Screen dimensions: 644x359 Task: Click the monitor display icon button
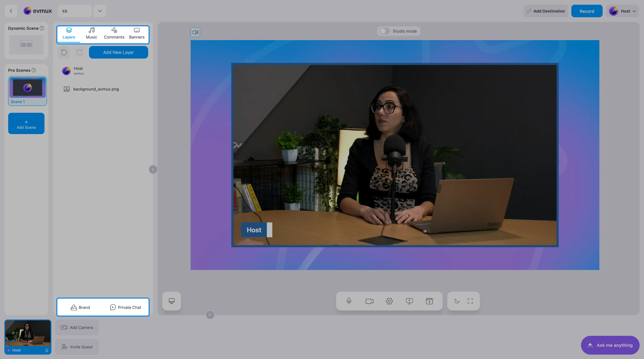tap(171, 301)
